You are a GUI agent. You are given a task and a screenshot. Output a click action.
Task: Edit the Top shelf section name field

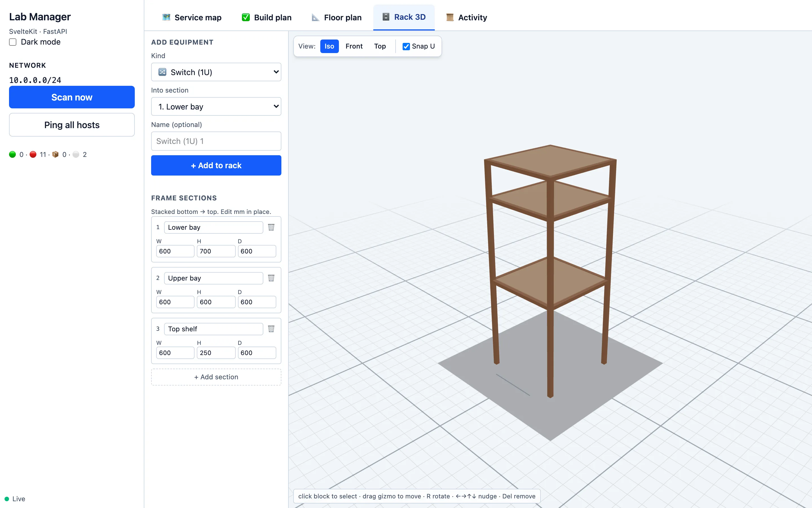click(213, 329)
